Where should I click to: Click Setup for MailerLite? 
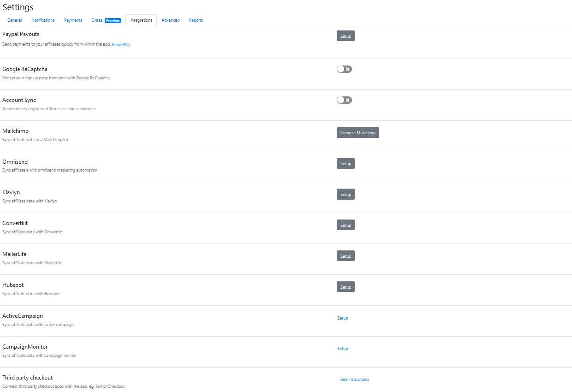346,256
